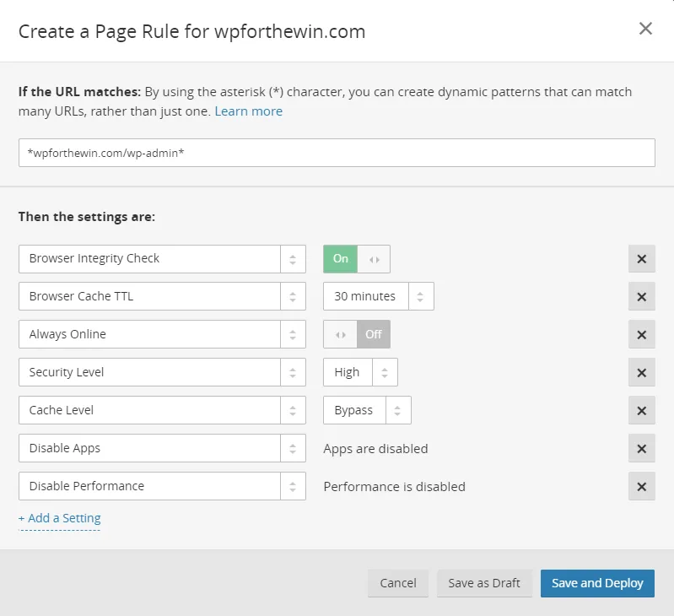Remove the Browser Cache TTL setting
The height and width of the screenshot is (616, 674).
641,297
